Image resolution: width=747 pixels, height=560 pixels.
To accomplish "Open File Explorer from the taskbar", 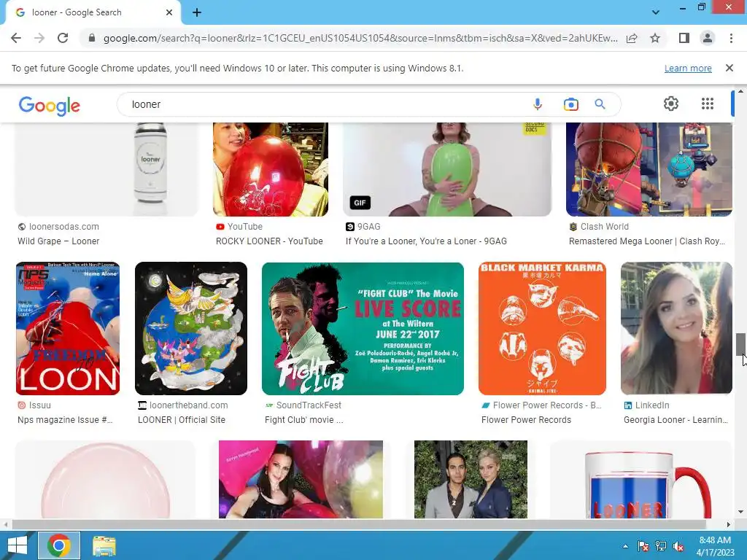I will (104, 545).
